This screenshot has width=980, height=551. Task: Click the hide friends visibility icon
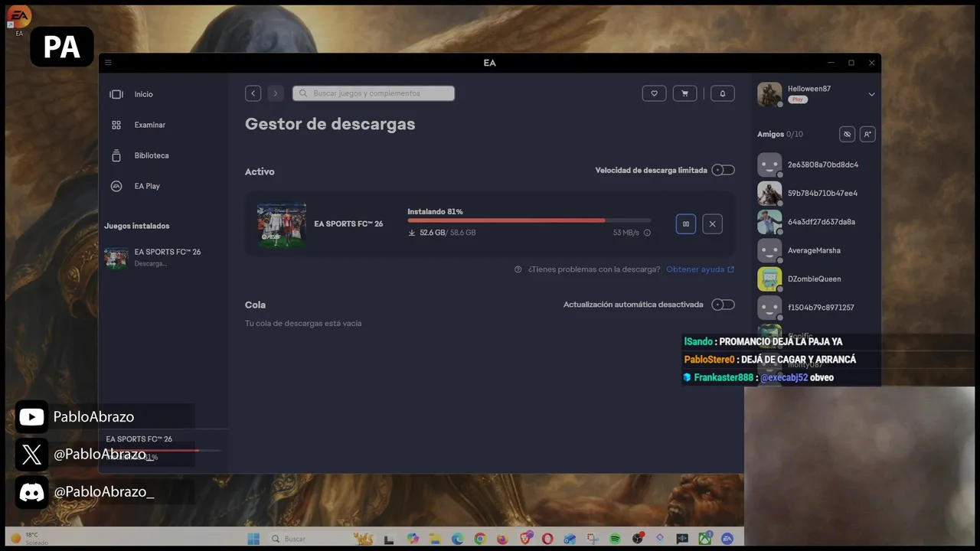847,134
